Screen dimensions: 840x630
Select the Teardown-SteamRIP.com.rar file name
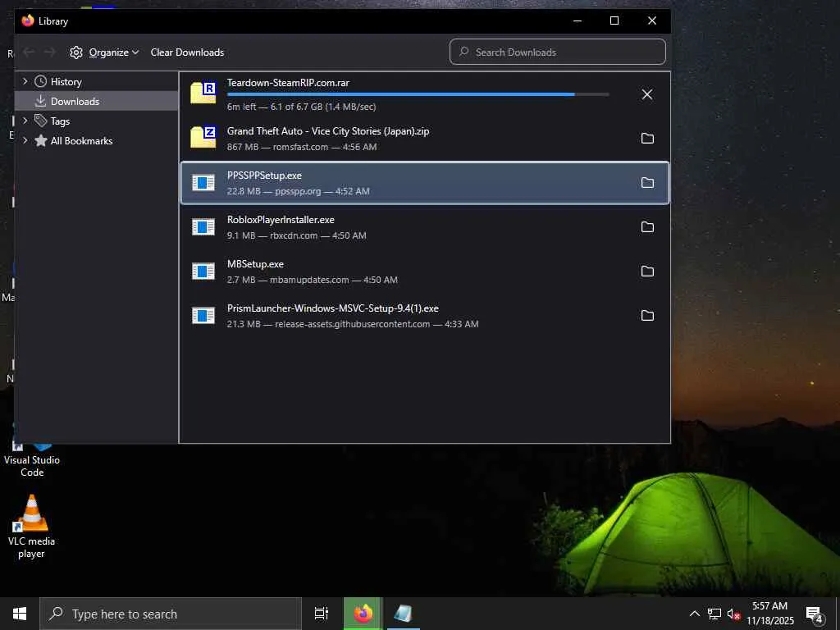point(288,83)
